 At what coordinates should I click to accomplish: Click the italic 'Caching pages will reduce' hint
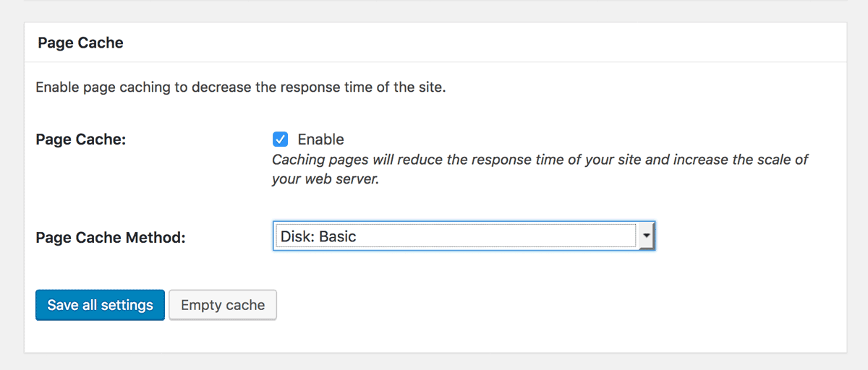click(x=540, y=160)
